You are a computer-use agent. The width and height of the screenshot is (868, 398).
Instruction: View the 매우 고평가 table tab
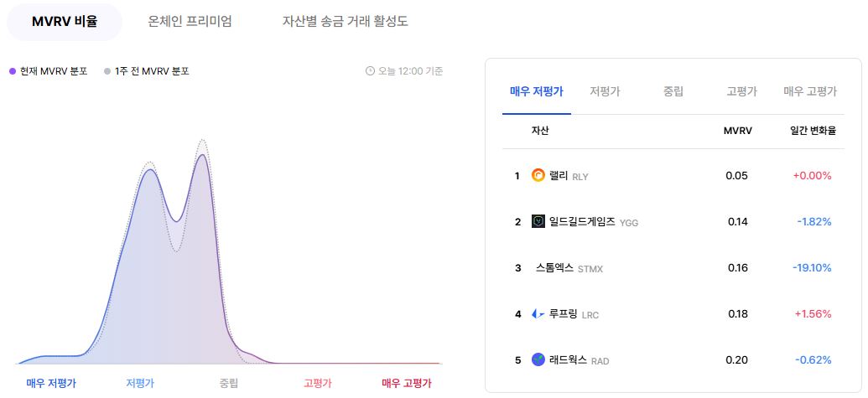click(x=810, y=92)
